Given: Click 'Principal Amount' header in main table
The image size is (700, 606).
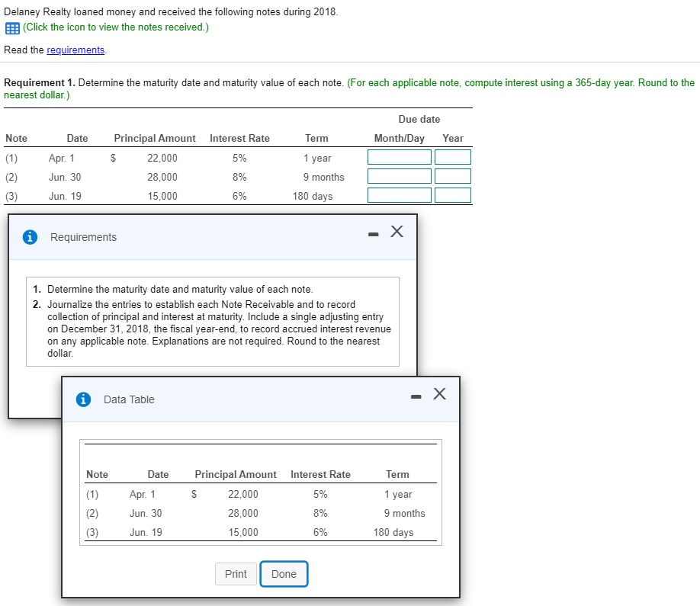Looking at the screenshot, I should click(155, 138).
